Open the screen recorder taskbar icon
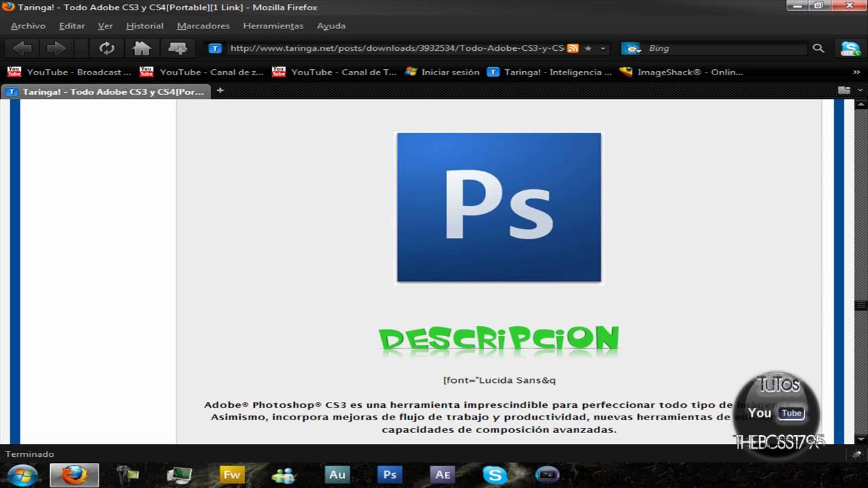 pyautogui.click(x=548, y=474)
